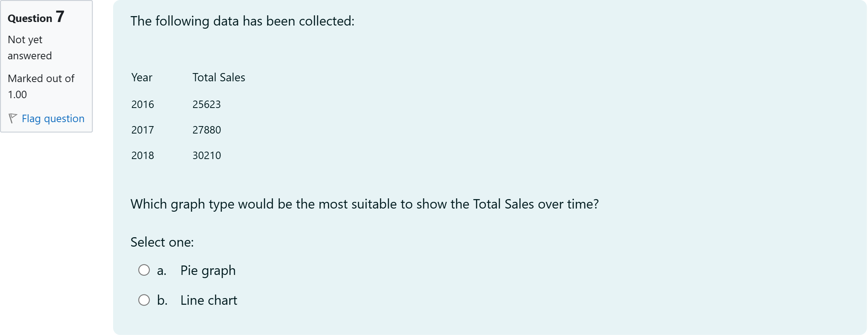Click the 27880 sales value
This screenshot has height=335, width=868.
click(x=207, y=130)
